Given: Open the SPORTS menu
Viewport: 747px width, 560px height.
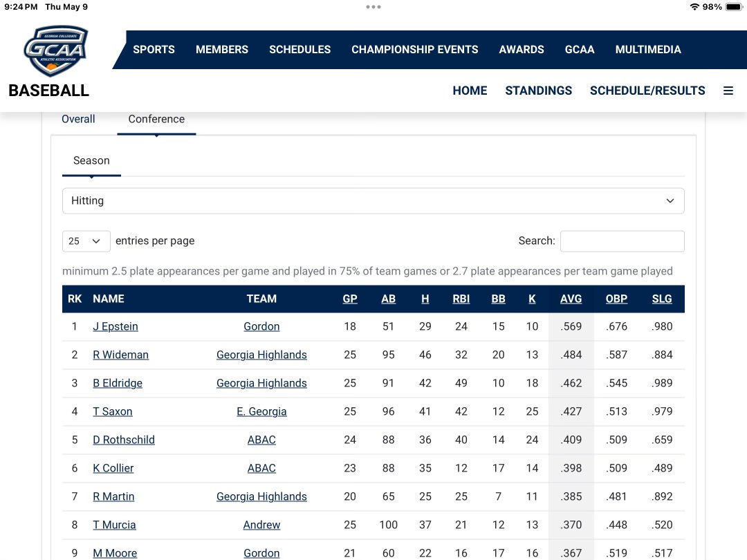Looking at the screenshot, I should [x=154, y=50].
